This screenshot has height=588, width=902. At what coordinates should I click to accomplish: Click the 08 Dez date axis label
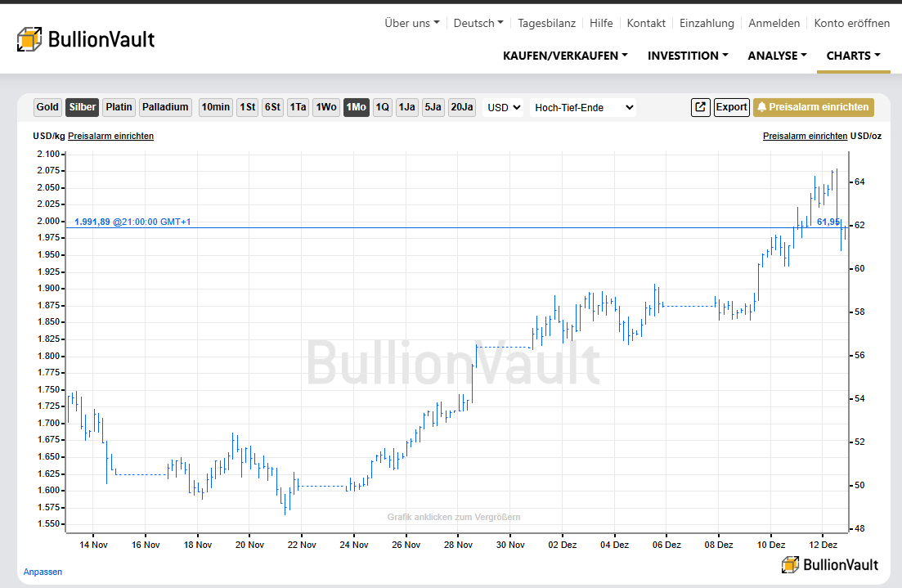(719, 545)
